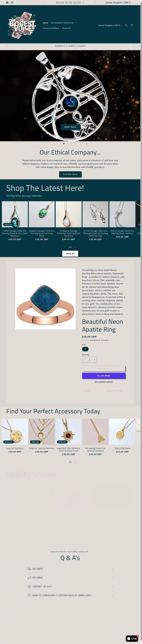
Task: Go to next hero slide arrow
Action: tap(81, 144)
